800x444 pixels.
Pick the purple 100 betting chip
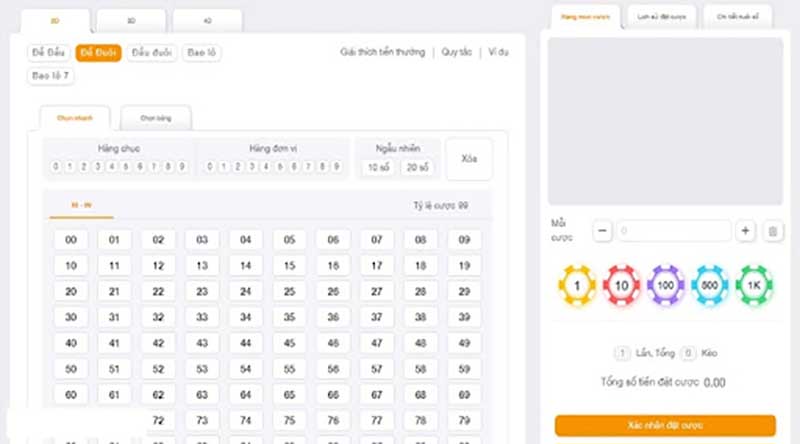tap(665, 286)
